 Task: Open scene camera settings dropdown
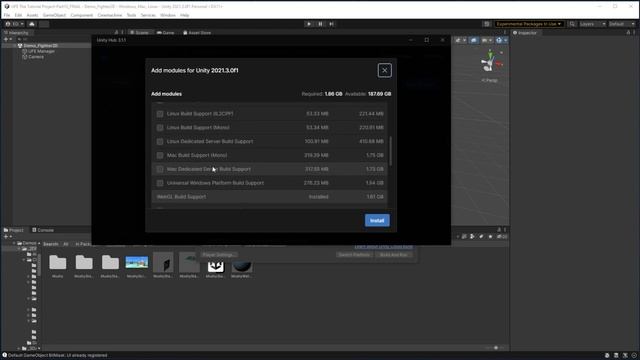tap(486, 40)
